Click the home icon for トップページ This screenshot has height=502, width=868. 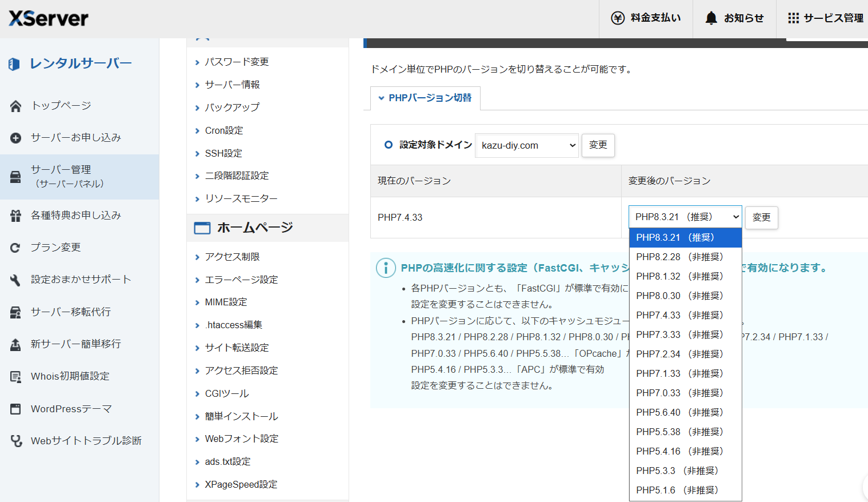[16, 106]
